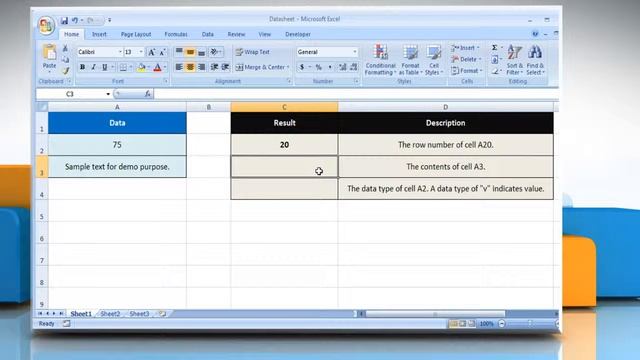Viewport: 640px width, 360px height.
Task: Decrease indent of cell contents
Action: 214,67
